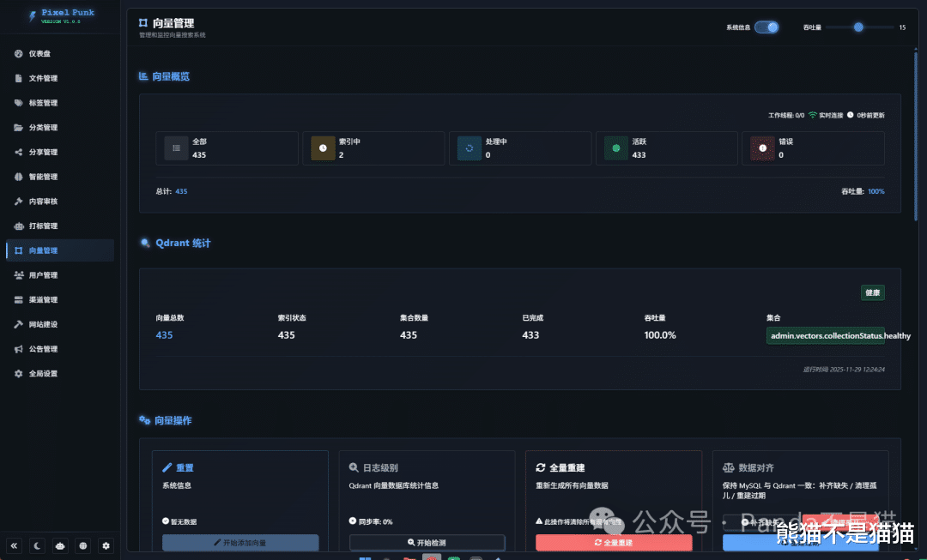The height and width of the screenshot is (560, 927).
Task: Click the green dot icon on 活跃 card
Action: coord(616,148)
